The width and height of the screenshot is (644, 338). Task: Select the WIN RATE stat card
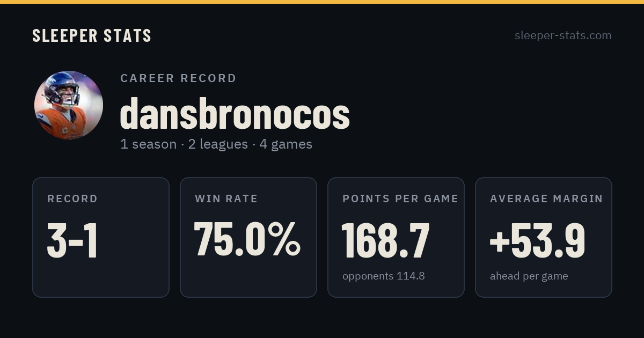pyautogui.click(x=248, y=237)
